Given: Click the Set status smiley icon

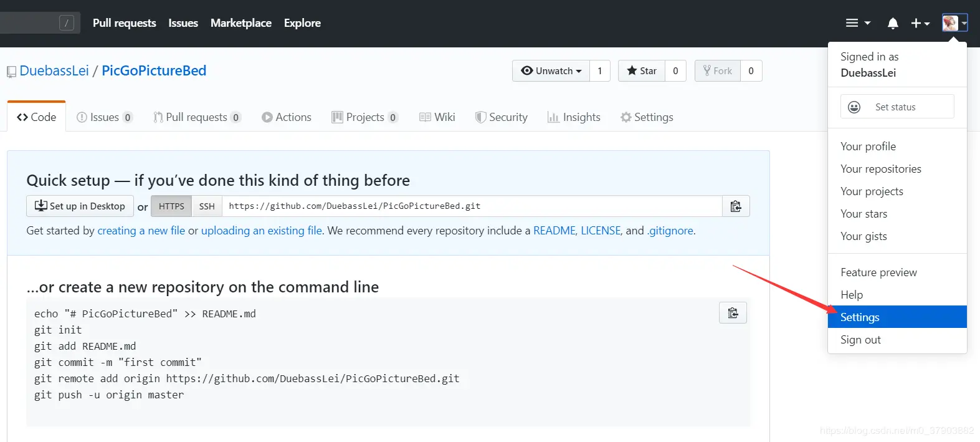Looking at the screenshot, I should tap(854, 107).
